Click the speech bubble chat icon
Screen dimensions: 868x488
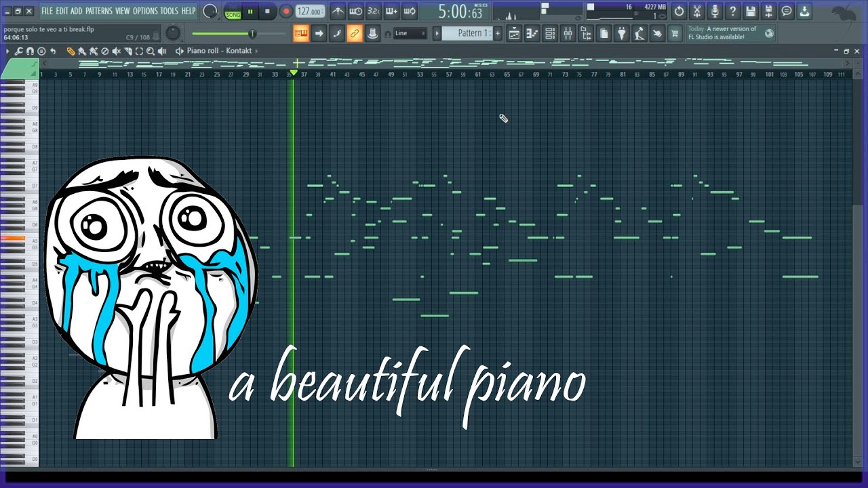pos(786,12)
